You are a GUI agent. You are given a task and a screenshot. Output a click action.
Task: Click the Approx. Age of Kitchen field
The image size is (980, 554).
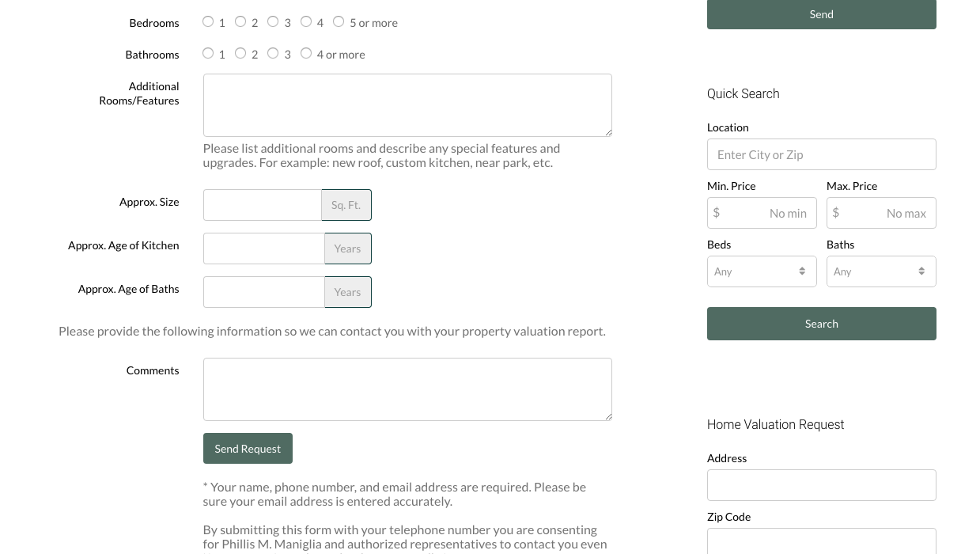263,249
